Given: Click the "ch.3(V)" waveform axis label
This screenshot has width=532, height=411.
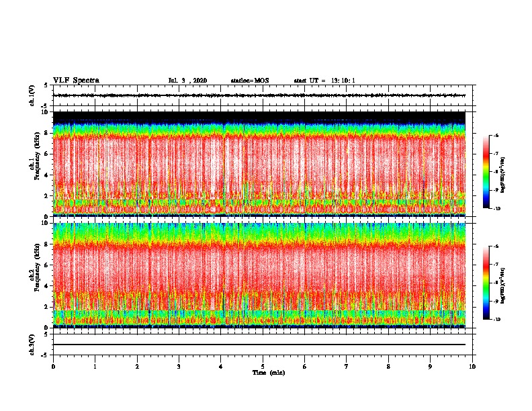Looking at the screenshot, I should [x=32, y=345].
